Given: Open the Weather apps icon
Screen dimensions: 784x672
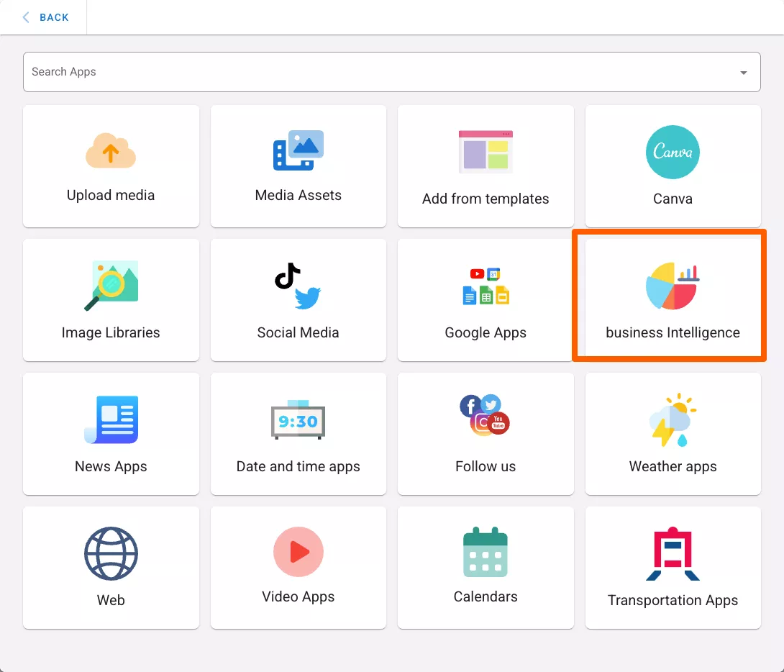Looking at the screenshot, I should click(673, 419).
